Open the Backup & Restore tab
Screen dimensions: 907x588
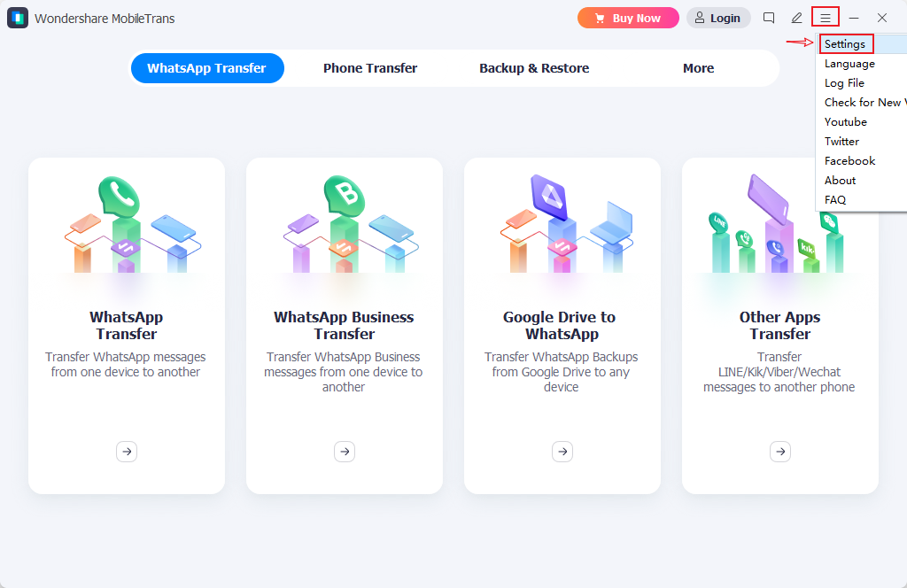534,68
